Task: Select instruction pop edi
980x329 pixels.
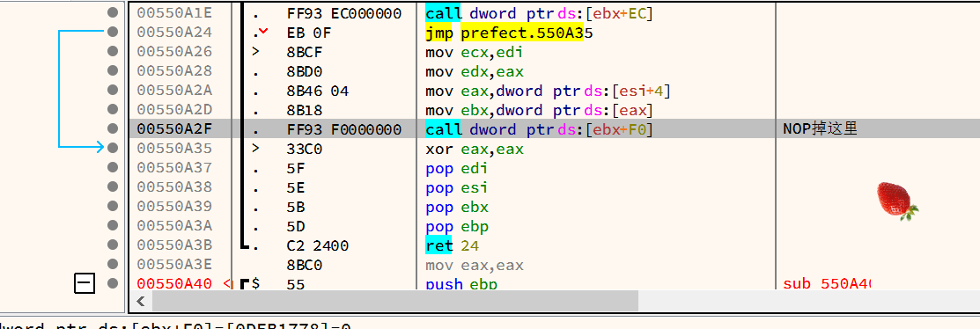Action: pyautogui.click(x=456, y=168)
